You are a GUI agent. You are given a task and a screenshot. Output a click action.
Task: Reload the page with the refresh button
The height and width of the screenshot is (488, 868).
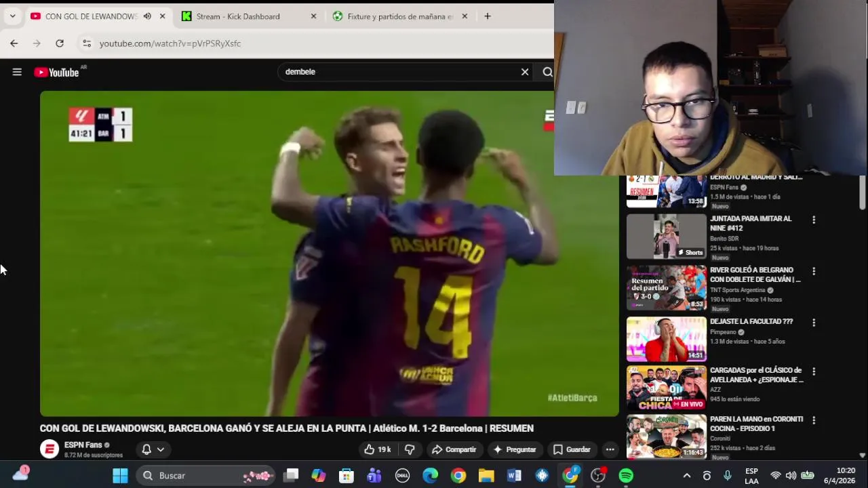60,43
